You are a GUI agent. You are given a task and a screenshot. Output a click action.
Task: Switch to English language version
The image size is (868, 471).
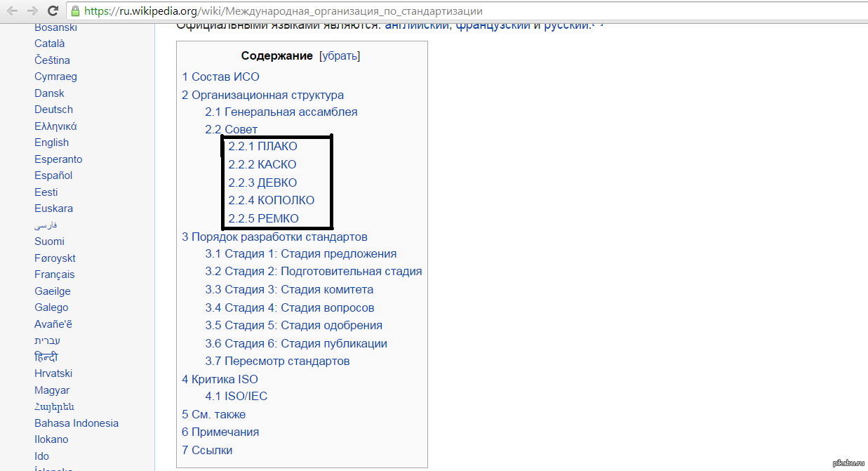coord(51,142)
